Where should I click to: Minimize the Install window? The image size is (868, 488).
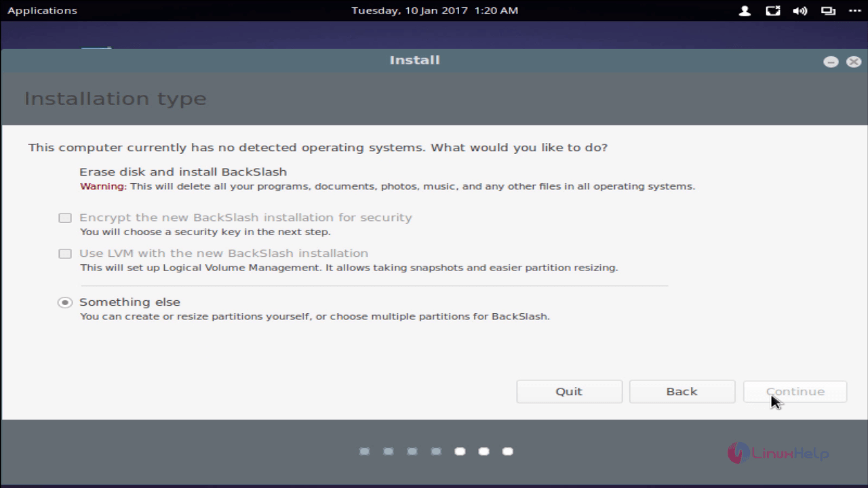831,62
